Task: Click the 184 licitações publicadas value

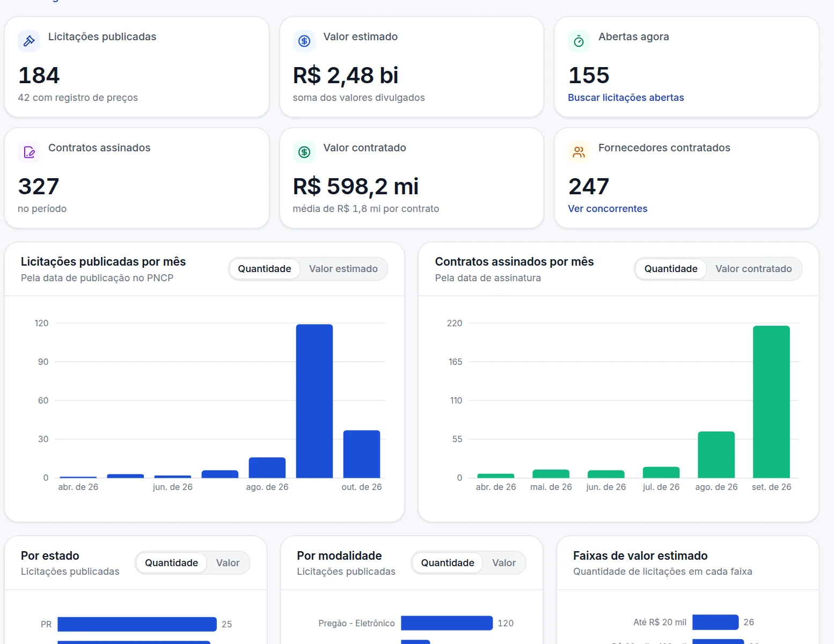Action: (x=39, y=75)
